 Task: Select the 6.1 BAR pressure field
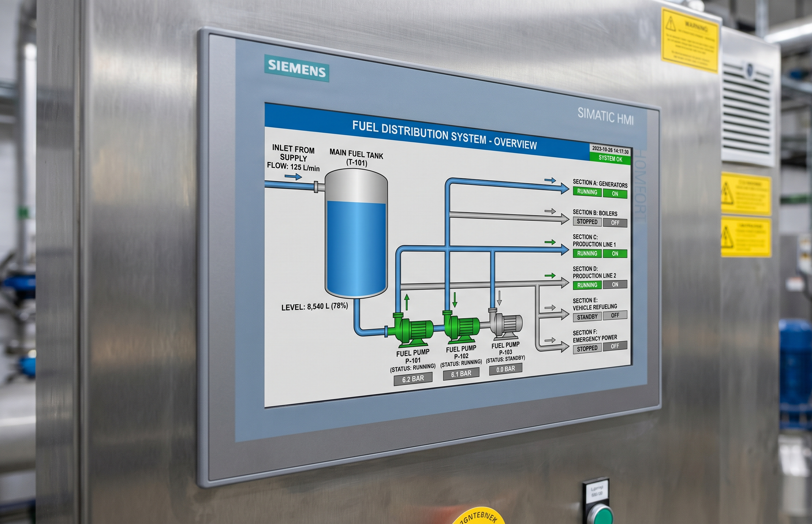(x=461, y=374)
